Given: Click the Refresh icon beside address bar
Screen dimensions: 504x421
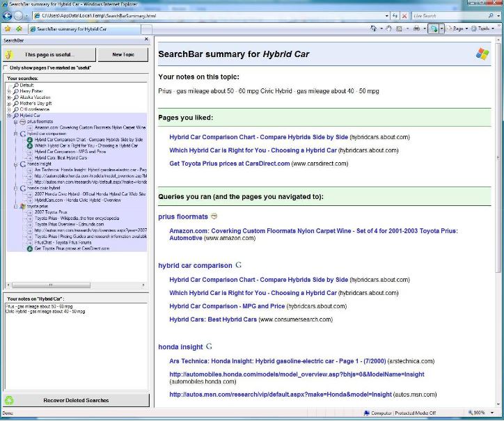Looking at the screenshot, I should click(x=395, y=15).
